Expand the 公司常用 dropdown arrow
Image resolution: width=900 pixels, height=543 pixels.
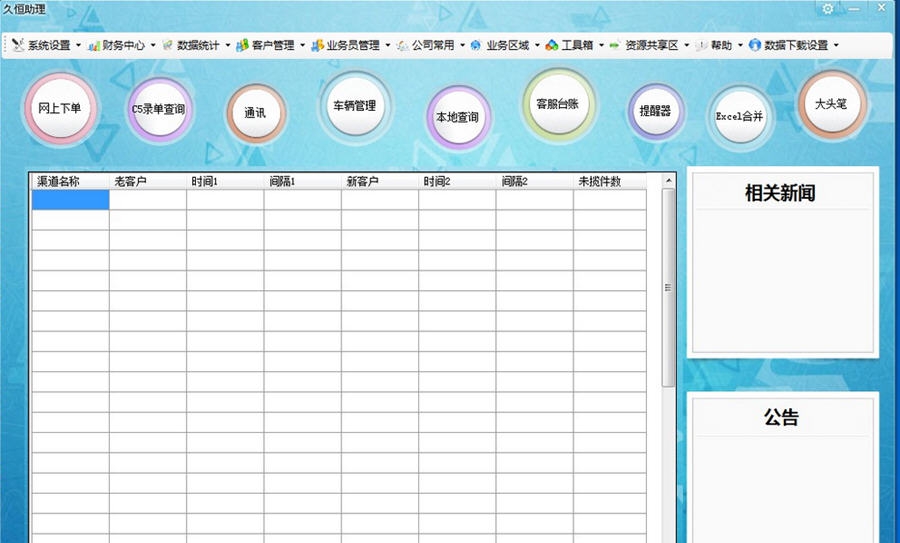pyautogui.click(x=462, y=45)
